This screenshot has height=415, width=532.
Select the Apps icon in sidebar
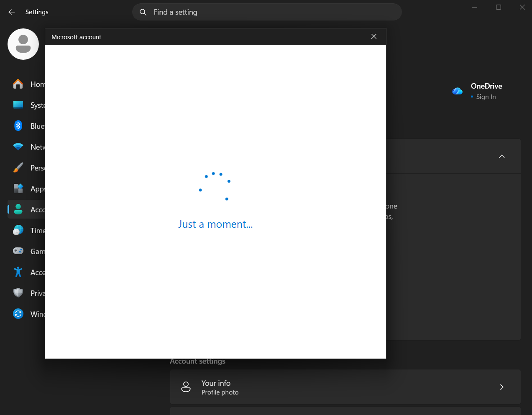18,188
